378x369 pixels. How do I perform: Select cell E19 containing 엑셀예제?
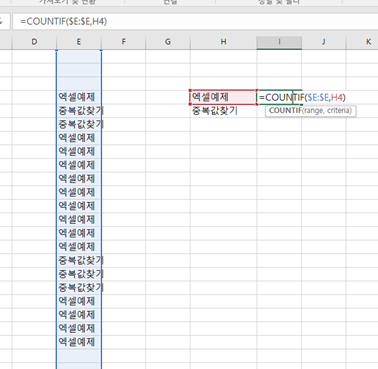coord(79,301)
